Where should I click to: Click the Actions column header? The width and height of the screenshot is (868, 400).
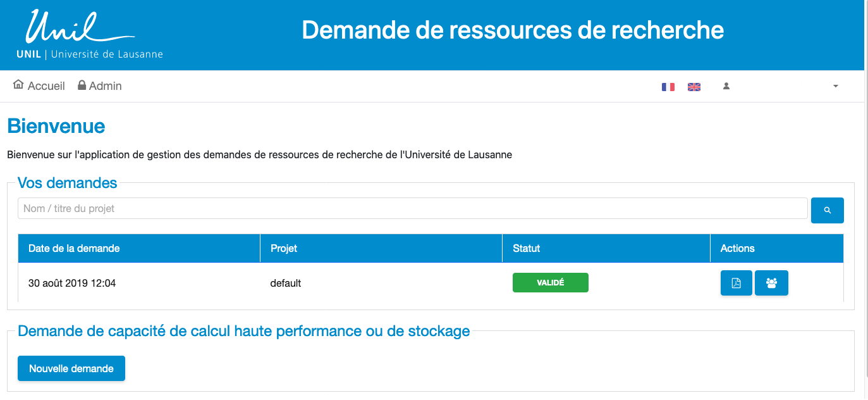738,248
